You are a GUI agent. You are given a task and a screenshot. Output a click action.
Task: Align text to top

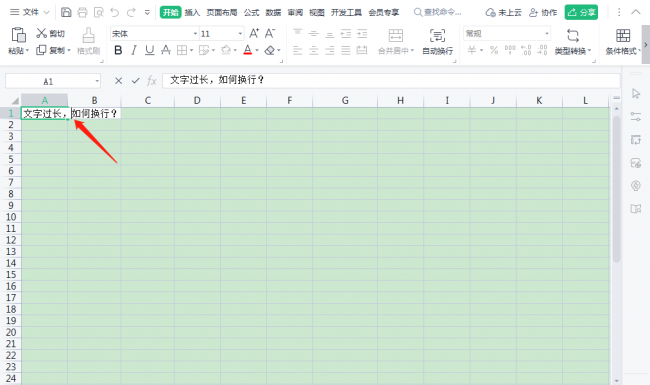(298, 33)
